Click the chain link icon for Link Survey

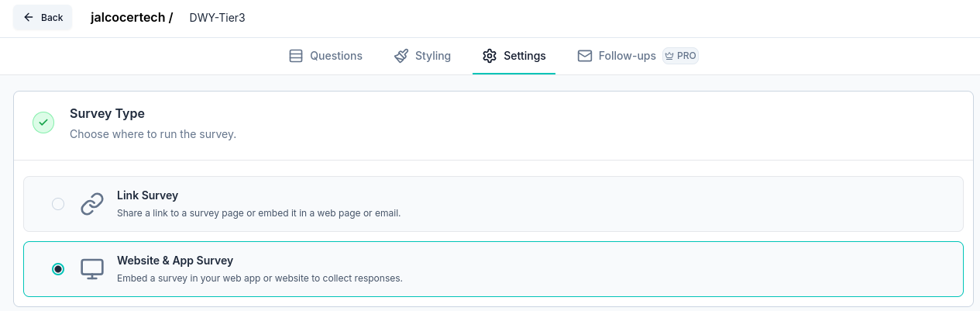[x=92, y=204]
